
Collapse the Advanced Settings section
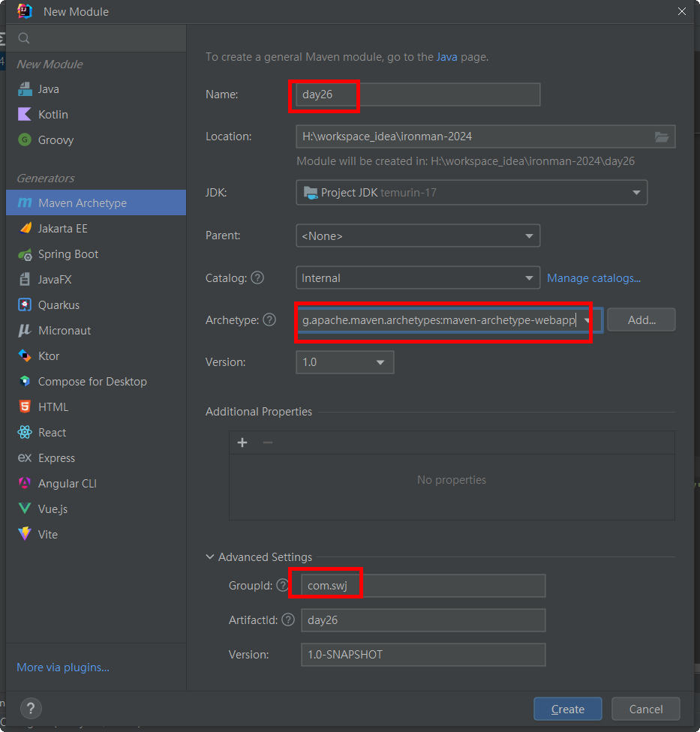pyautogui.click(x=209, y=557)
